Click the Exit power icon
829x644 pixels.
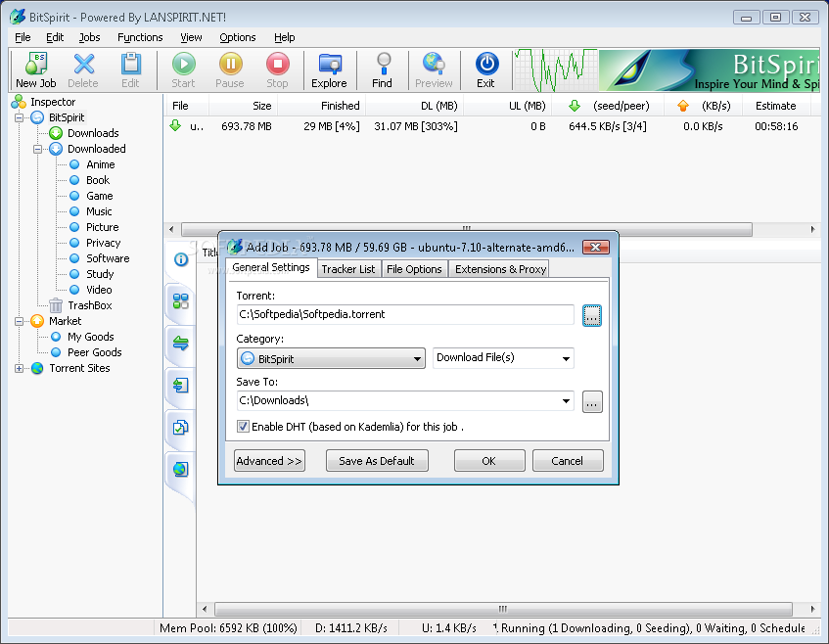coord(486,70)
